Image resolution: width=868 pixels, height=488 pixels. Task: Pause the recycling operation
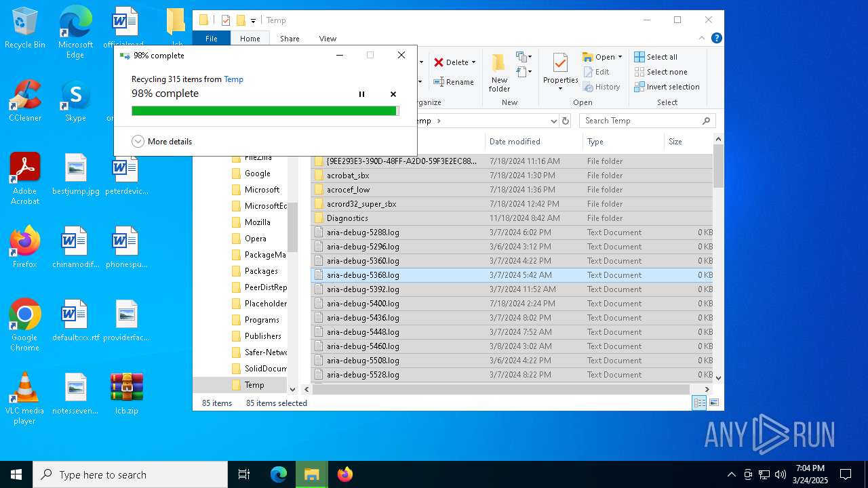click(361, 94)
